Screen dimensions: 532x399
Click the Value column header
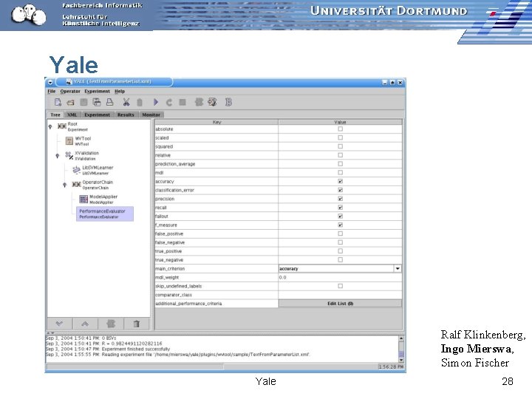340,122
